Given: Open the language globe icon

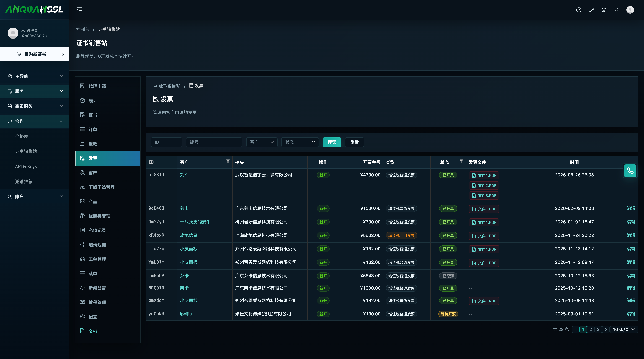Looking at the screenshot, I should click(604, 10).
